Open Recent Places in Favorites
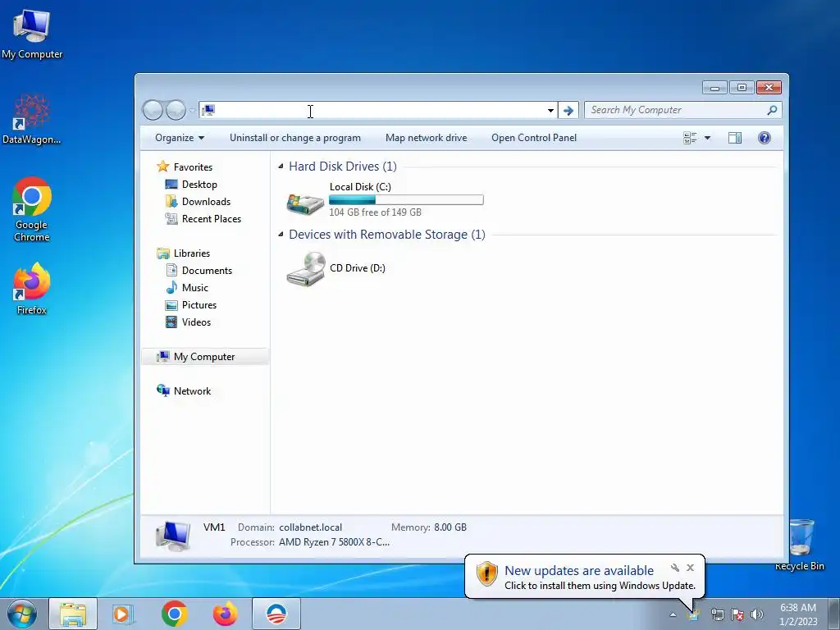 (211, 218)
